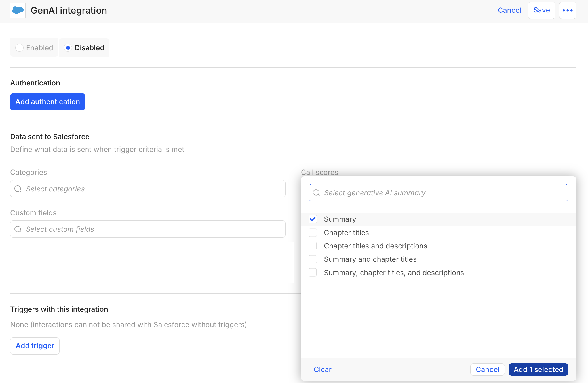Clear the dropdown selections
Screen dimensions: 588x383
[x=323, y=369]
